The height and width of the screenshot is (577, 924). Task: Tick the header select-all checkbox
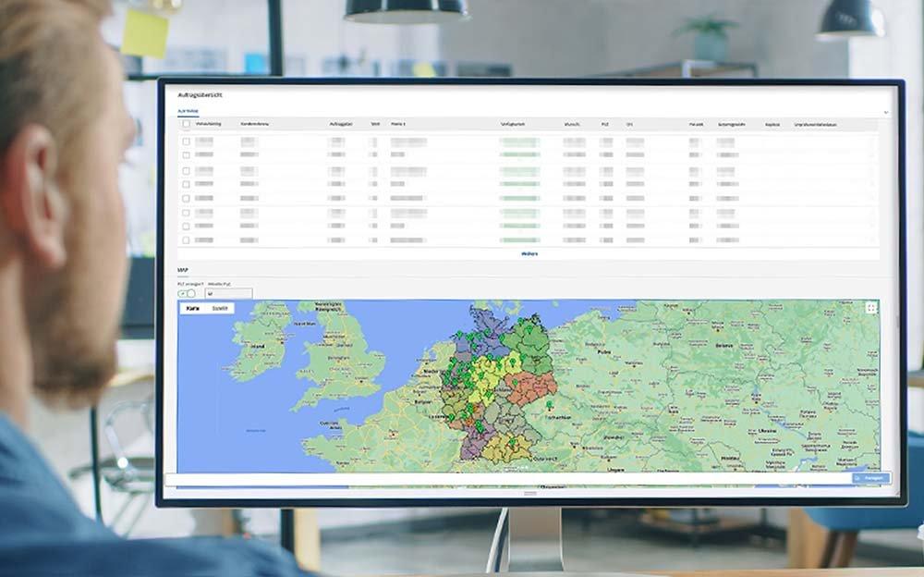click(x=187, y=125)
